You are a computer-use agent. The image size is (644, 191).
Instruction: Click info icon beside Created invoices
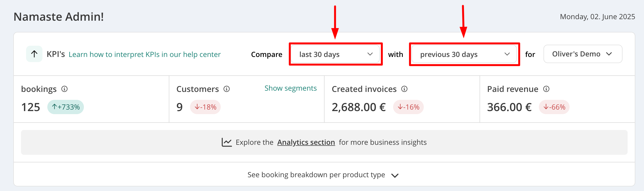click(404, 89)
